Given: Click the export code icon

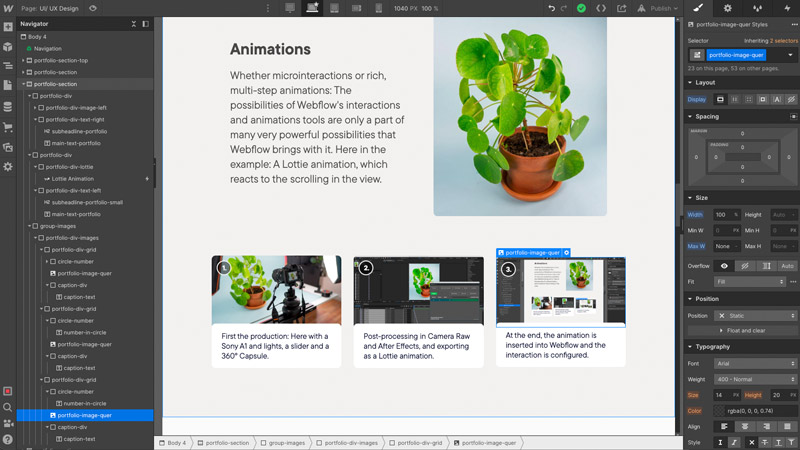Looking at the screenshot, I should [601, 8].
